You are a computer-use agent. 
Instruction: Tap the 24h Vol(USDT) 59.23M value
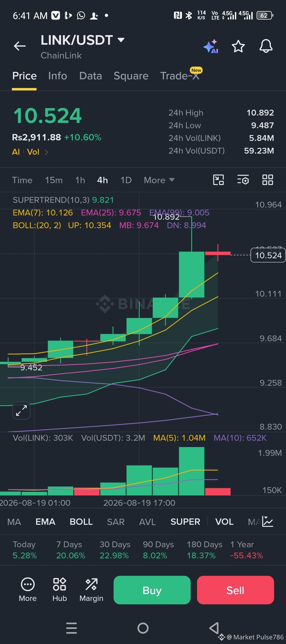click(x=259, y=151)
